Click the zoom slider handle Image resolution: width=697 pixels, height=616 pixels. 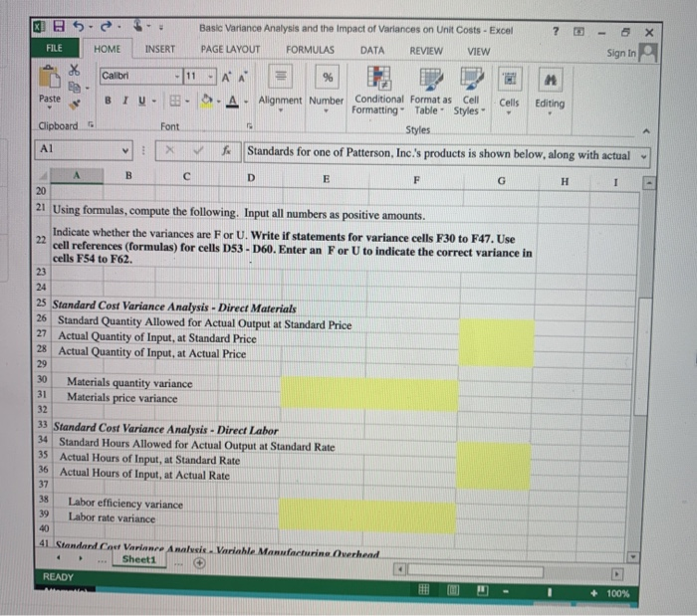point(550,592)
